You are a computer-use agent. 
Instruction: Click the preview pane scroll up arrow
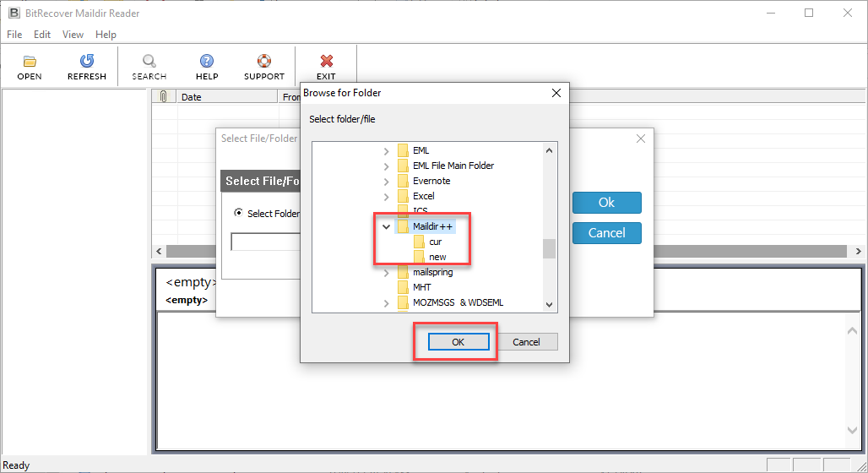tap(853, 330)
